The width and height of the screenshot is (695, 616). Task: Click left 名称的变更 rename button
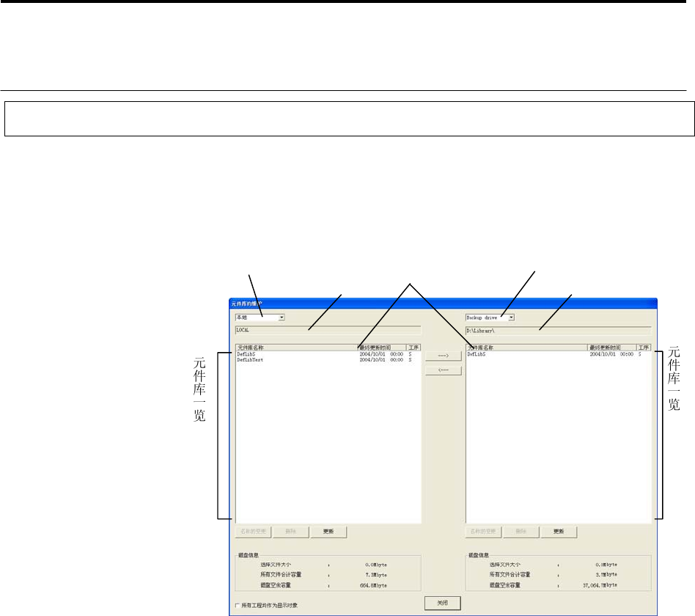253,532
